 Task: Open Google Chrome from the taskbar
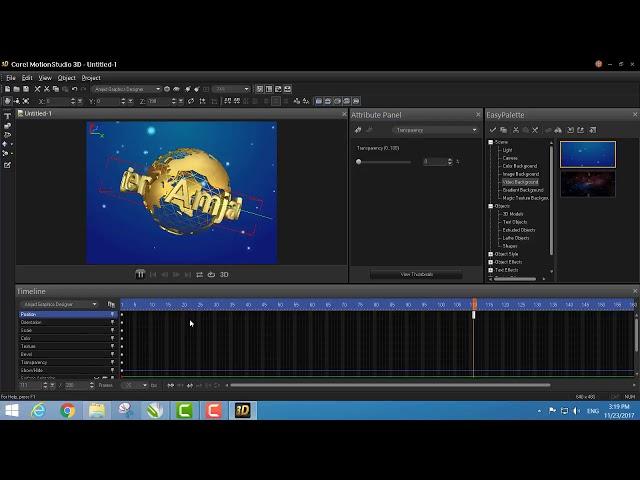[68, 410]
